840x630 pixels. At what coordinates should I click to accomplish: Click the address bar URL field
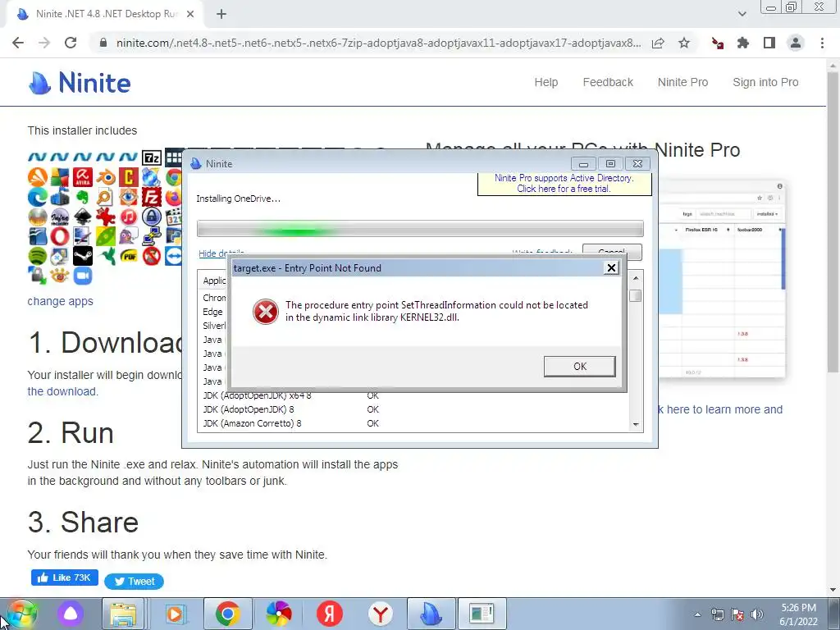coord(378,43)
